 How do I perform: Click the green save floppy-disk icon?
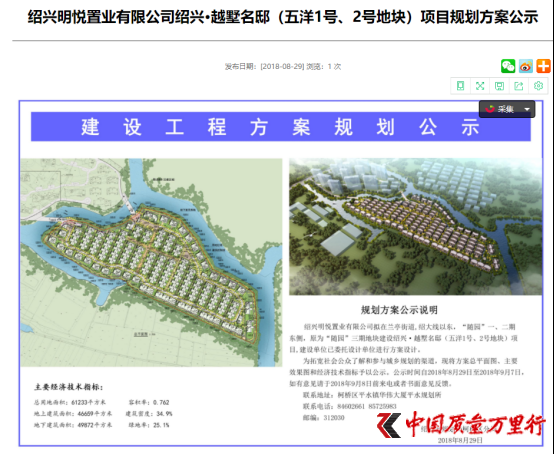pyautogui.click(x=499, y=86)
